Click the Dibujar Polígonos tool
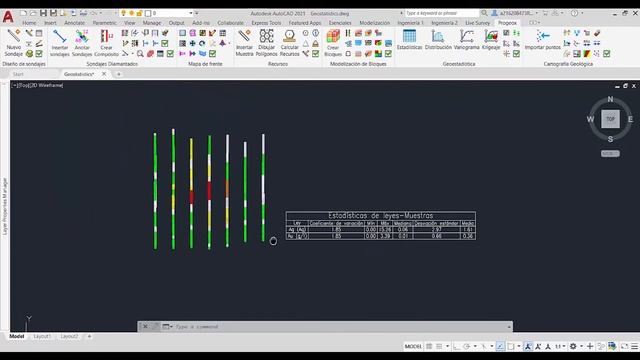Viewport: 640px width, 360px height. tap(267, 42)
